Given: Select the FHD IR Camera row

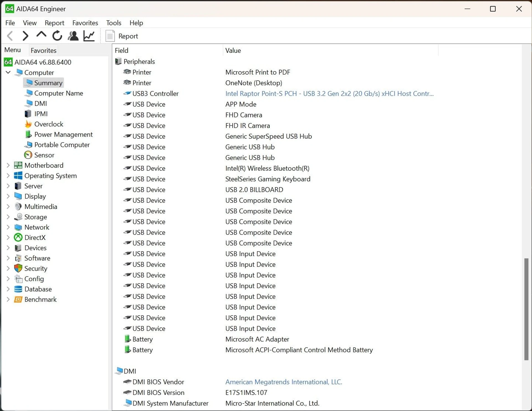Looking at the screenshot, I should click(x=247, y=126).
